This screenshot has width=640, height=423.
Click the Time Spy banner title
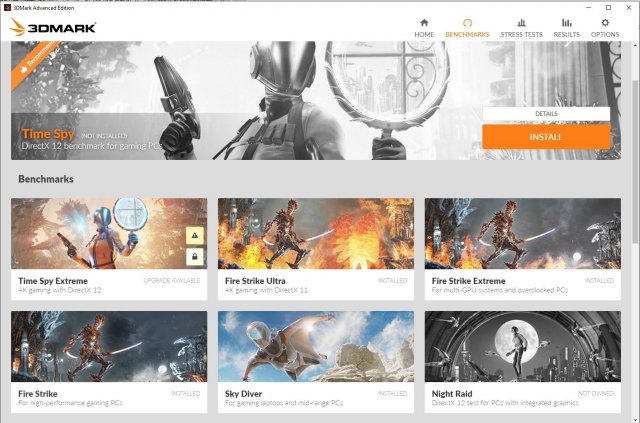pos(48,134)
